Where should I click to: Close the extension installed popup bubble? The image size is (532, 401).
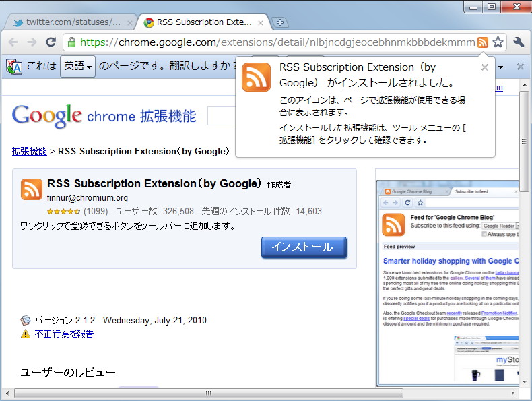click(485, 67)
